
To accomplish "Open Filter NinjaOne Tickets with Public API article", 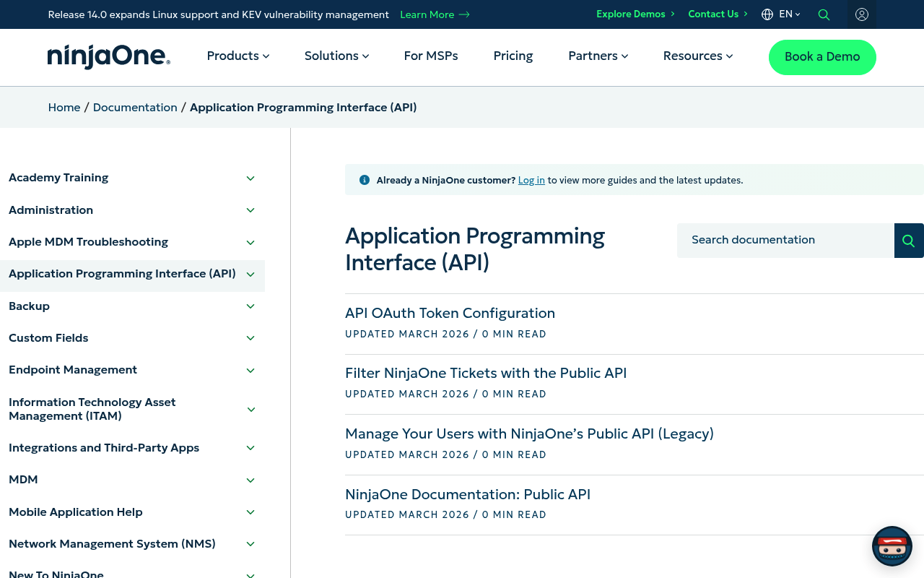I will (486, 373).
